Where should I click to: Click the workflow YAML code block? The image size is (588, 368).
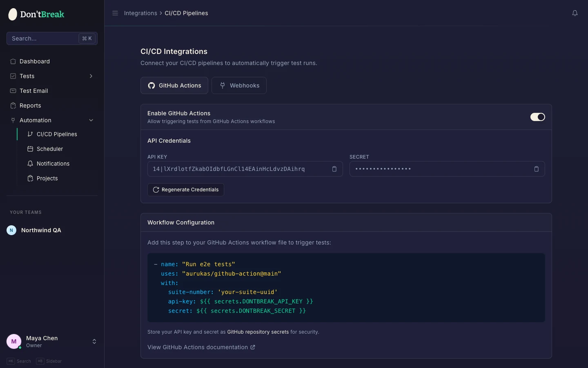(x=346, y=287)
